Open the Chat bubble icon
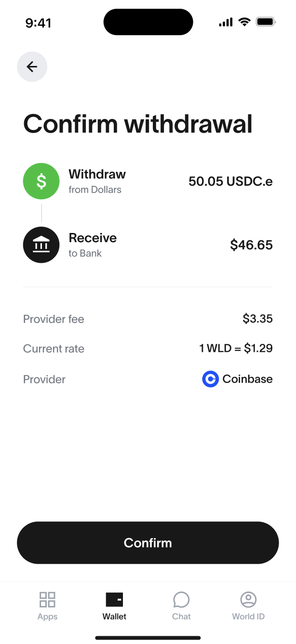Viewport: 296px width, 644px height. coord(181,600)
